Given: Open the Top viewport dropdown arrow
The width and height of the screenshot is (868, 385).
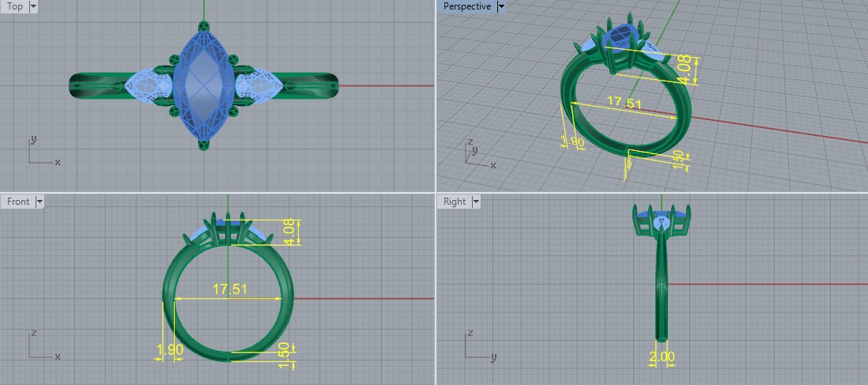Looking at the screenshot, I should [33, 6].
